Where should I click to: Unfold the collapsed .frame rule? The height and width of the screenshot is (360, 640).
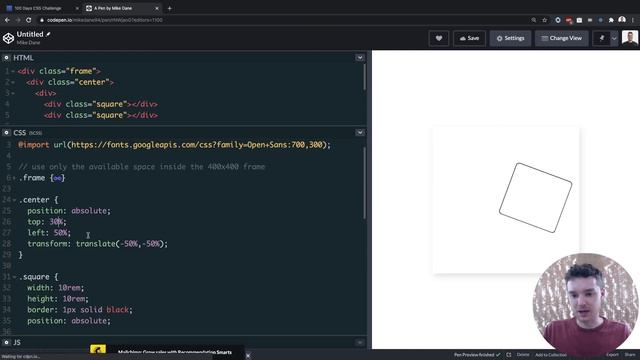click(14, 178)
